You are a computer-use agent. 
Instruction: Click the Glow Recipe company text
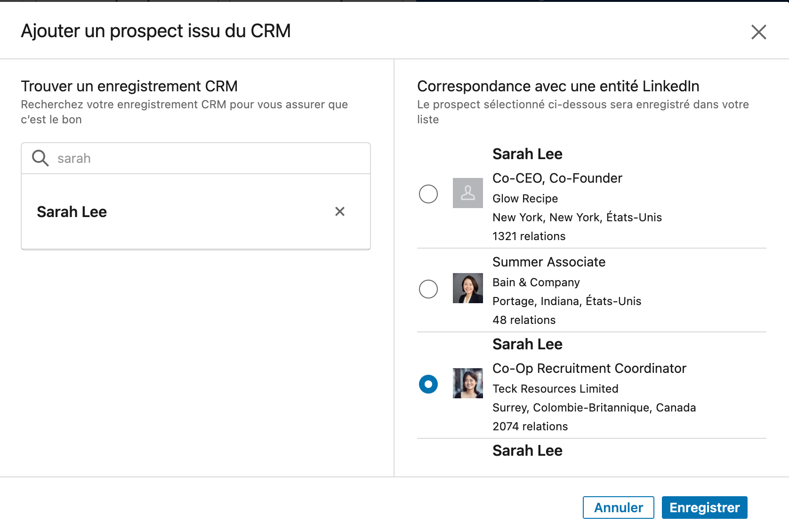click(525, 199)
